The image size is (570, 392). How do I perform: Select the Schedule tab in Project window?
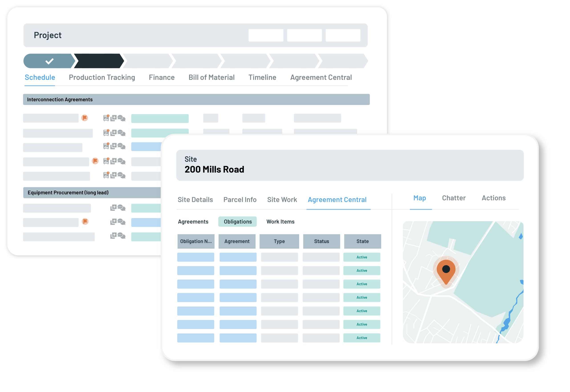click(40, 77)
